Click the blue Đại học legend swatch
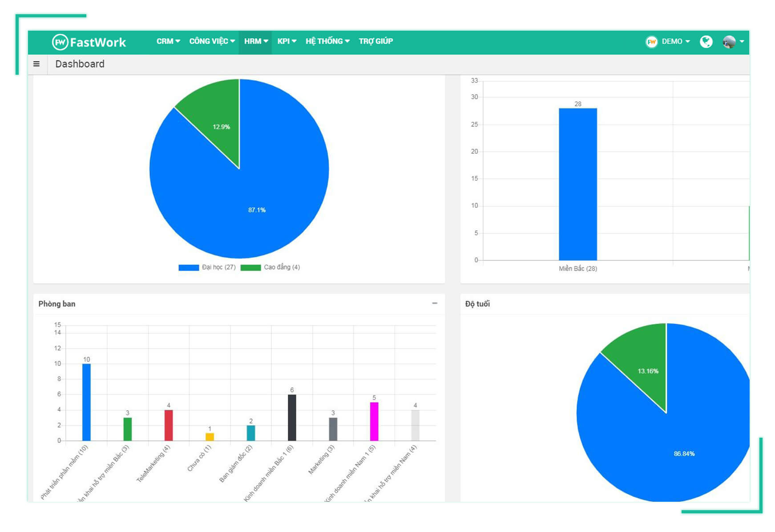Screen dimensions: 775x532 [189, 268]
